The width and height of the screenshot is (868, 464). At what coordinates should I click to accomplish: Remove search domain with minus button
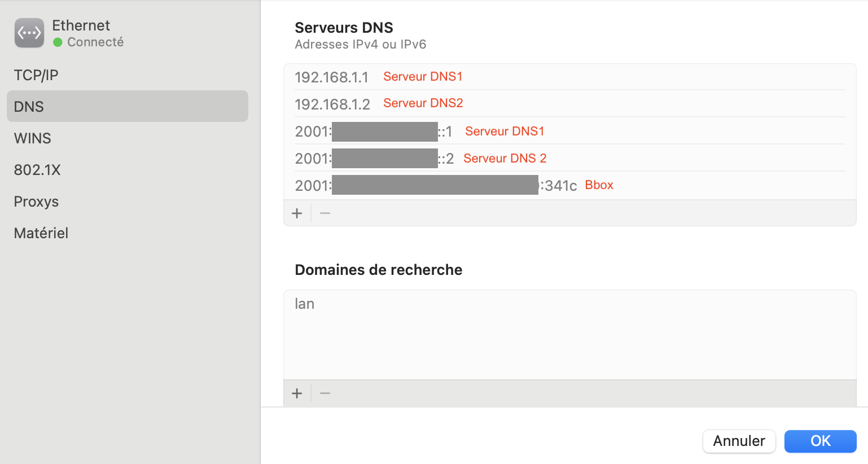pos(325,393)
